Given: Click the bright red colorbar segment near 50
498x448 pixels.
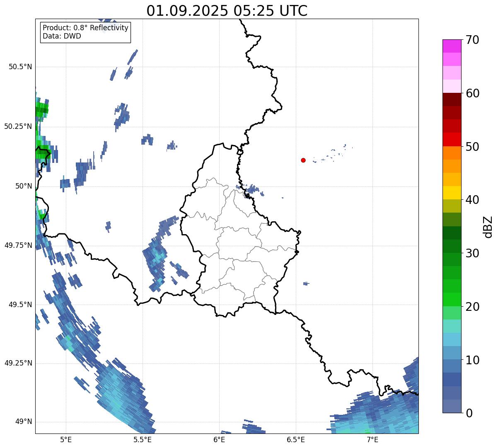Looking at the screenshot, I should click(x=452, y=139).
